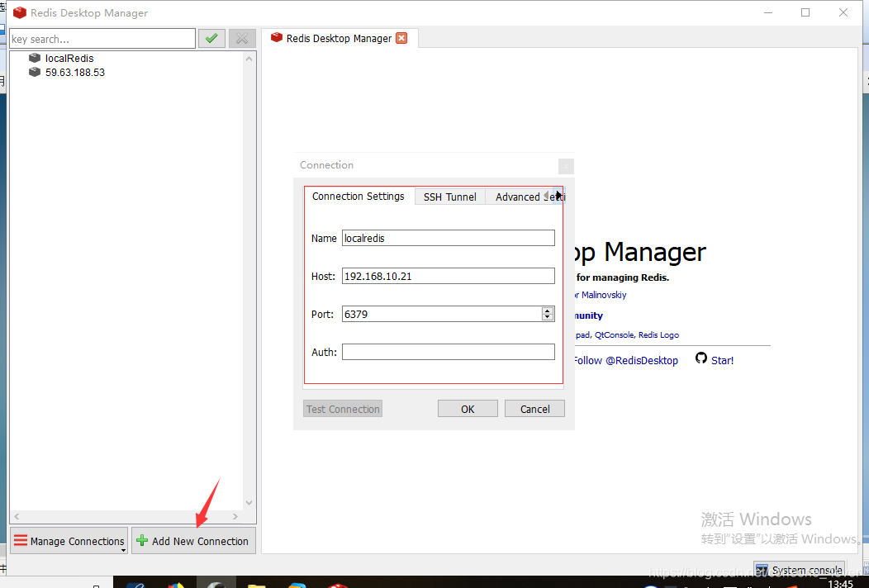Image resolution: width=869 pixels, height=588 pixels.
Task: Select the 59.63.188.53 connection in tree
Action: click(75, 73)
